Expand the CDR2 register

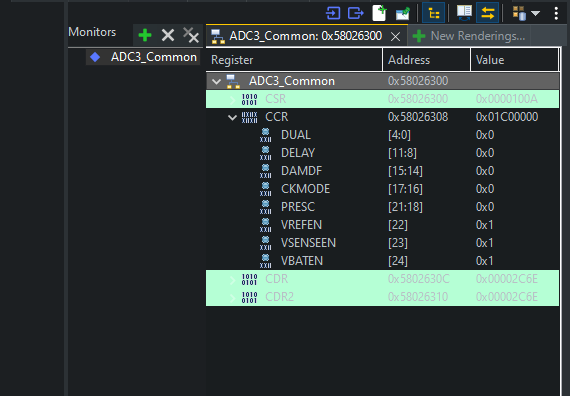[233, 297]
